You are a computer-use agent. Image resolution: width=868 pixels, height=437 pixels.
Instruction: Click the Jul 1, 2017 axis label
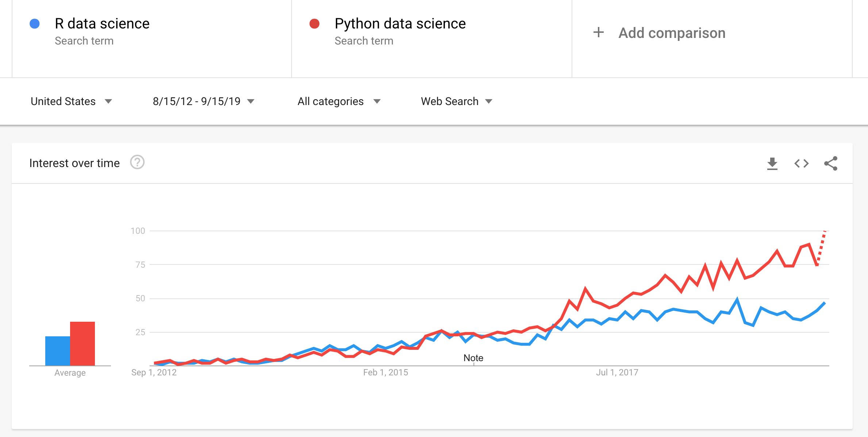tap(617, 372)
